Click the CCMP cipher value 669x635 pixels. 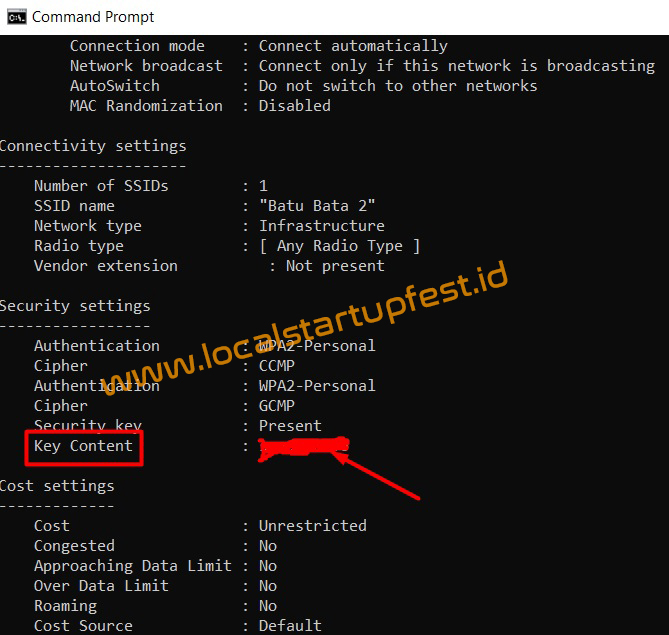click(x=276, y=366)
